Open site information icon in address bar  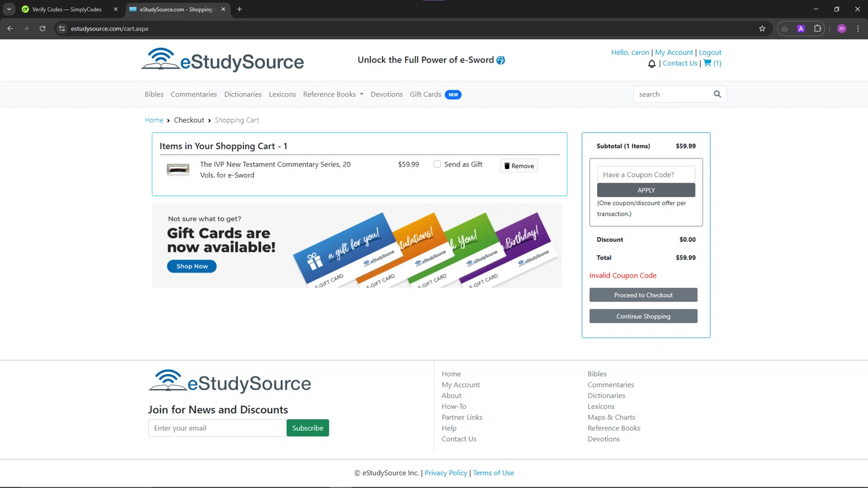pos(62,28)
